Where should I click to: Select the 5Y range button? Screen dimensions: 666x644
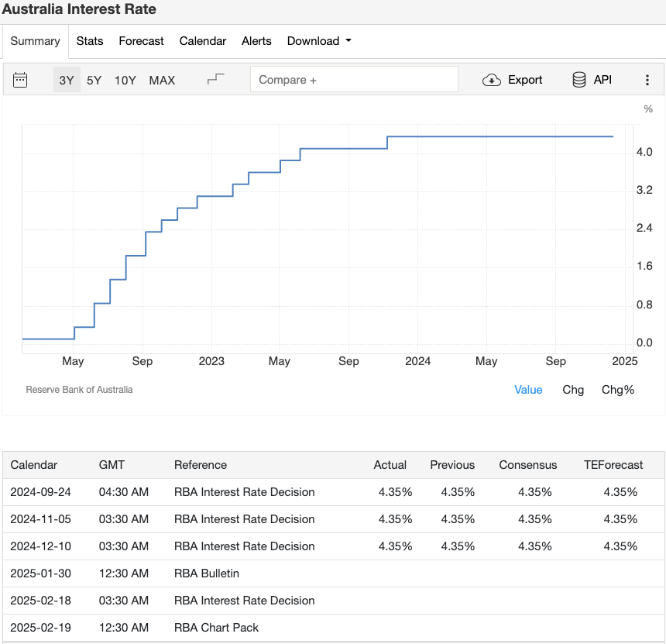tap(94, 80)
